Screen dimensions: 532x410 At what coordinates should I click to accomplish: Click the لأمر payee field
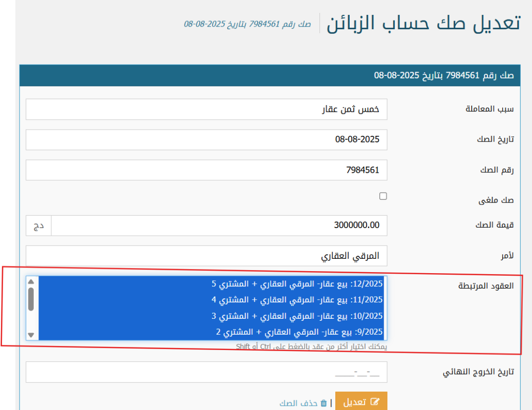206,256
